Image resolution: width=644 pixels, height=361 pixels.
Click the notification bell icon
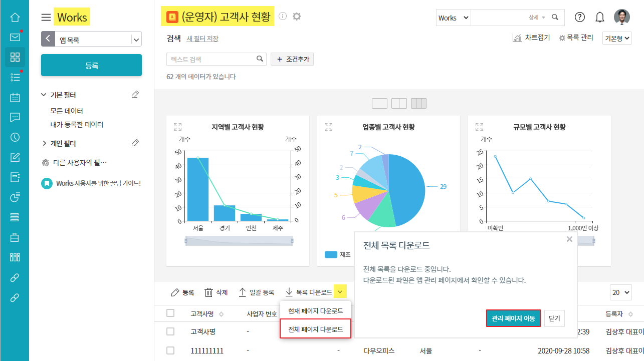coord(599,18)
